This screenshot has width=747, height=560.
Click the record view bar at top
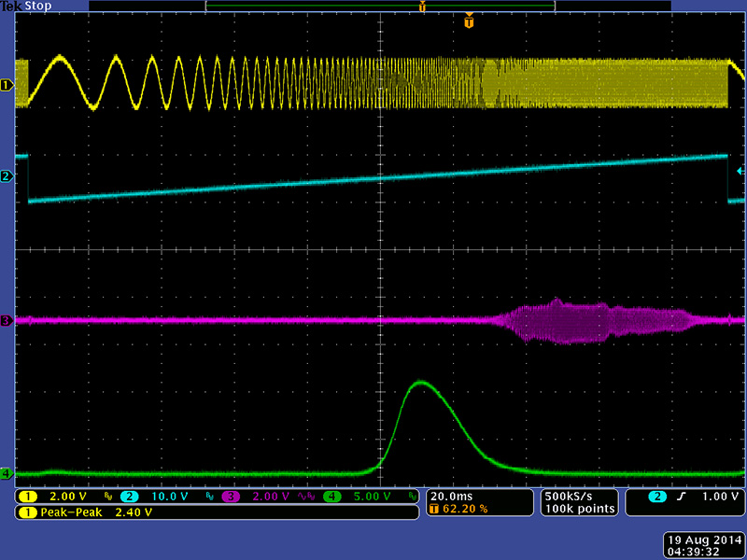(379, 7)
